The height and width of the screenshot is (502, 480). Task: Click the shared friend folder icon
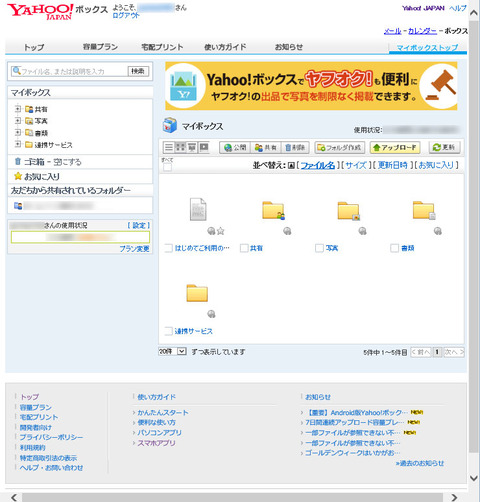tap(18, 206)
